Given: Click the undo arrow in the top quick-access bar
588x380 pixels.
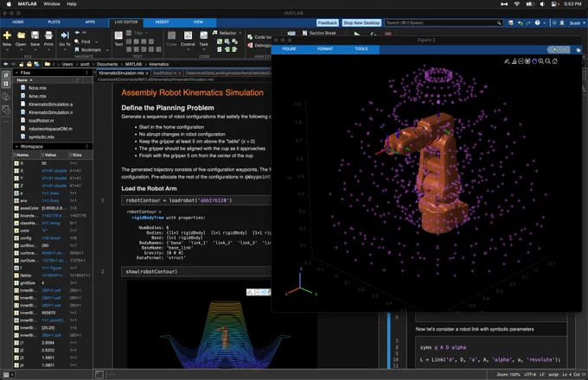Looking at the screenshot, I should point(521,22).
